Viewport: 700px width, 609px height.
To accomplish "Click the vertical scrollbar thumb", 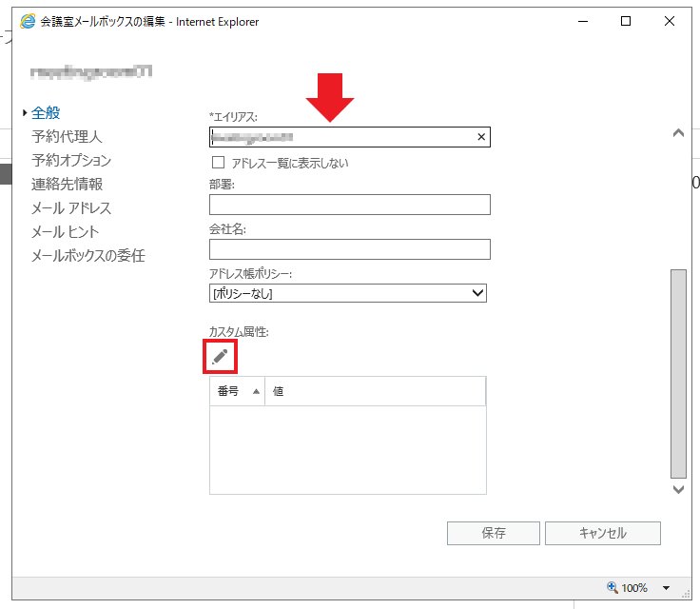I will click(677, 371).
